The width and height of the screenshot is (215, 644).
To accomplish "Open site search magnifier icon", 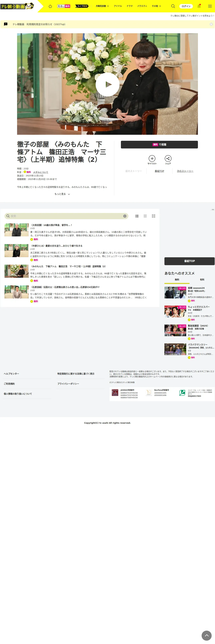I will (173, 6).
